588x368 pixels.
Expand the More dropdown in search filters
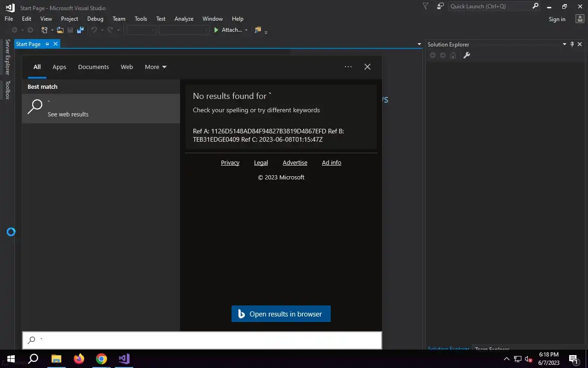point(156,67)
